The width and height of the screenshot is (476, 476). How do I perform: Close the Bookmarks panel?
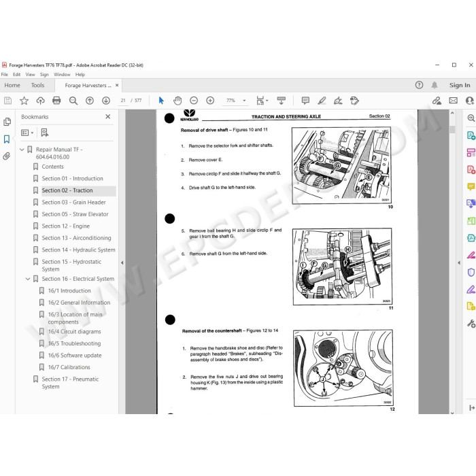(x=107, y=116)
